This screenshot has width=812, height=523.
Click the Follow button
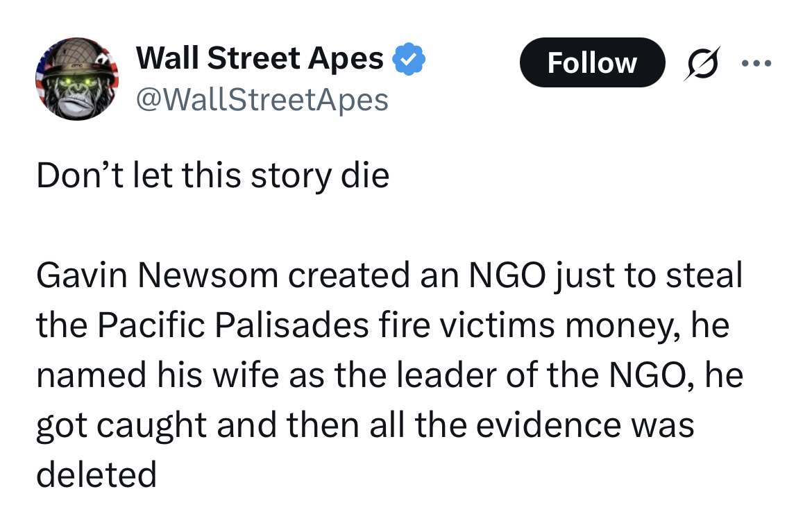pyautogui.click(x=591, y=63)
